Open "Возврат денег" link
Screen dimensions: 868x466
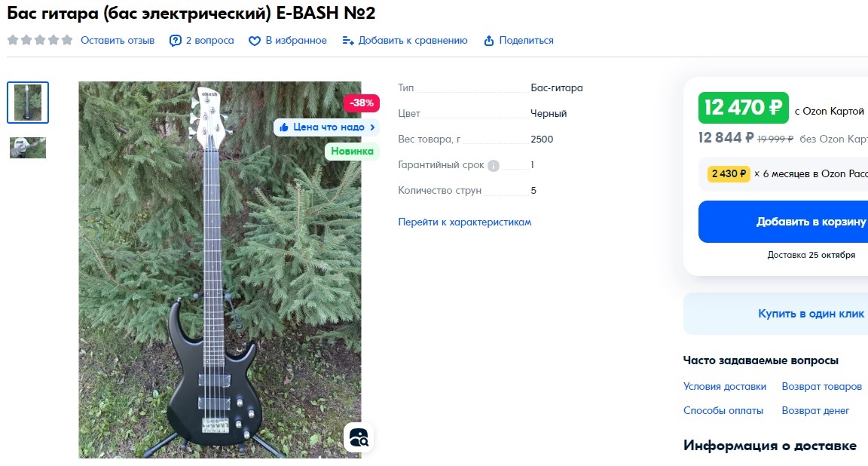point(815,411)
